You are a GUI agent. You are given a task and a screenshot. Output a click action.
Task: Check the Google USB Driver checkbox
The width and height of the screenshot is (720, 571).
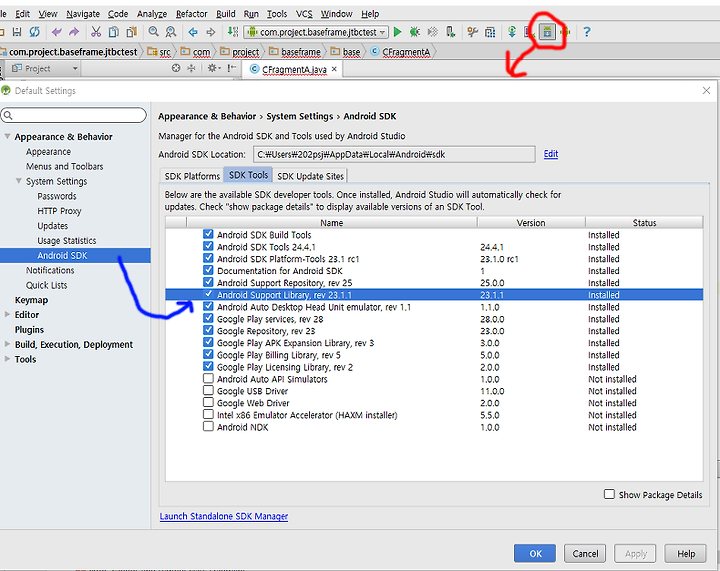[x=208, y=390]
